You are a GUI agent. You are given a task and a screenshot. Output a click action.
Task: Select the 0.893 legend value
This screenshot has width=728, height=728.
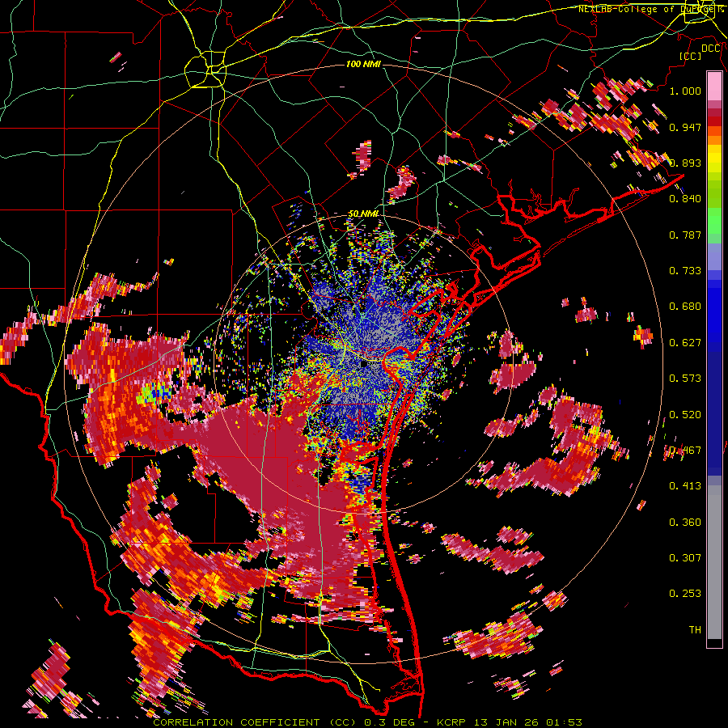tap(685, 163)
